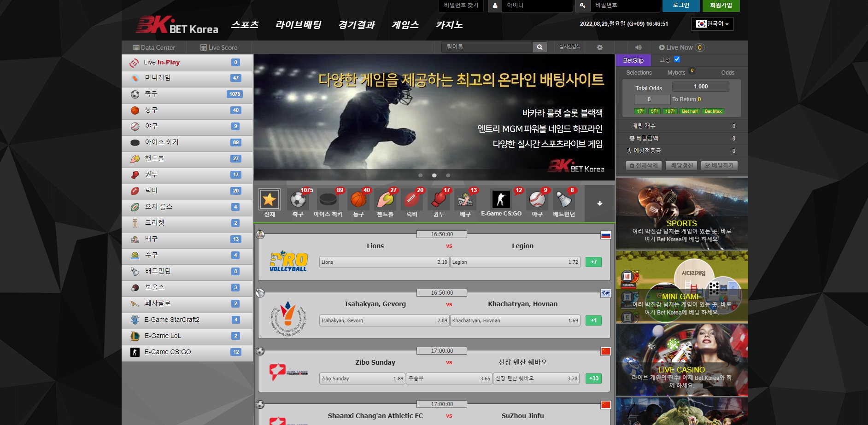This screenshot has height=425, width=868.
Task: Open the 한국어 language dropdown
Action: (712, 24)
